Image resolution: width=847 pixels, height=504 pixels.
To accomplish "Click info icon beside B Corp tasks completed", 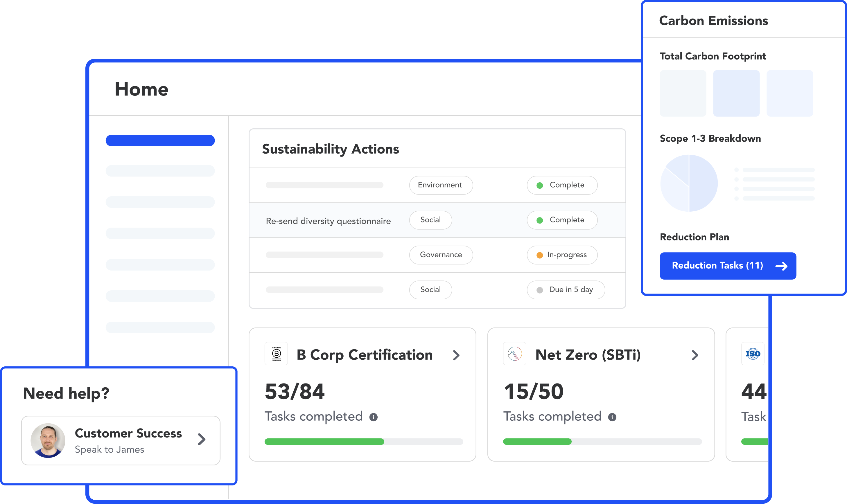I will 373,417.
